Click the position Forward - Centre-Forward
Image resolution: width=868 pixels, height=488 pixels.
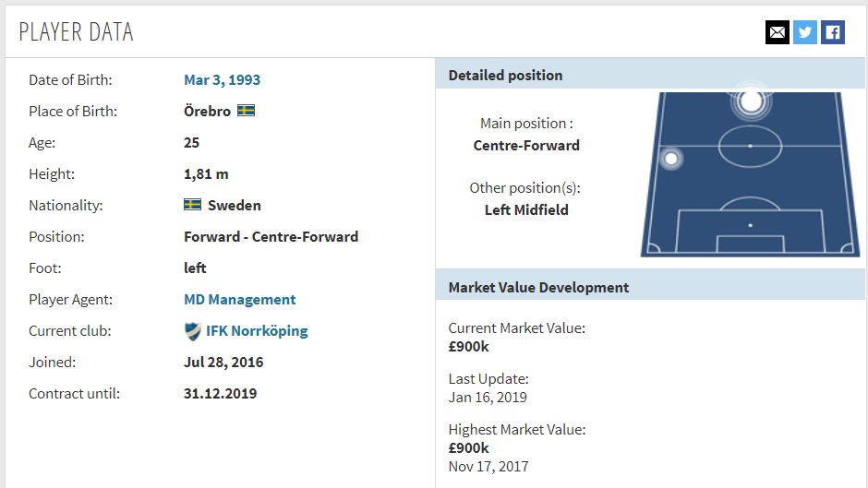pyautogui.click(x=271, y=237)
